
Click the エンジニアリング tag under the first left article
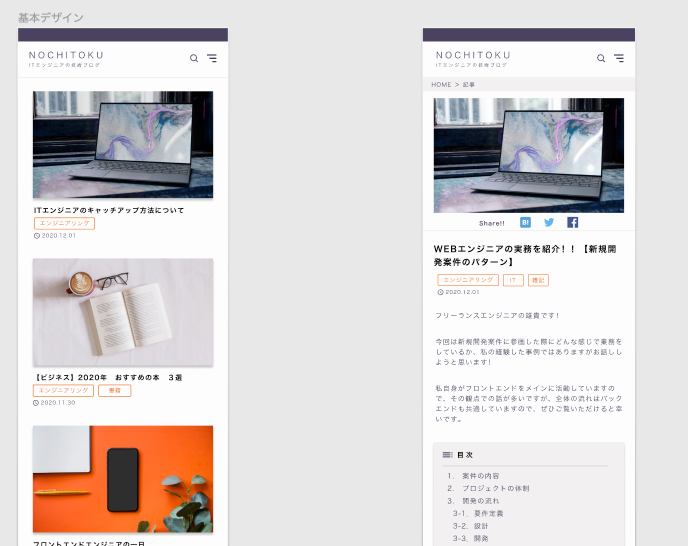click(x=64, y=223)
